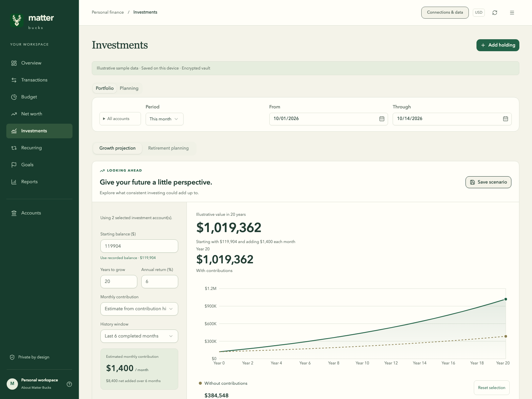Screen dimensions: 532x399
Task: Go to the Reports page
Action: coord(39,182)
